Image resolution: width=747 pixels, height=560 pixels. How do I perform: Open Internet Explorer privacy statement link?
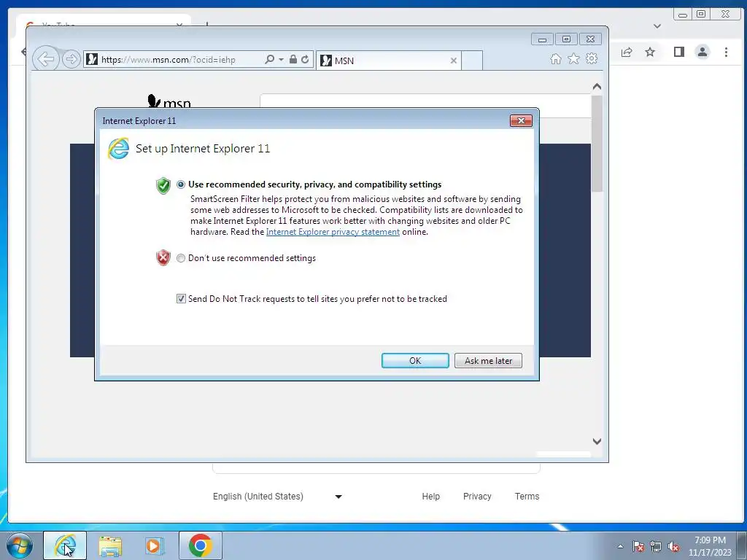point(333,232)
